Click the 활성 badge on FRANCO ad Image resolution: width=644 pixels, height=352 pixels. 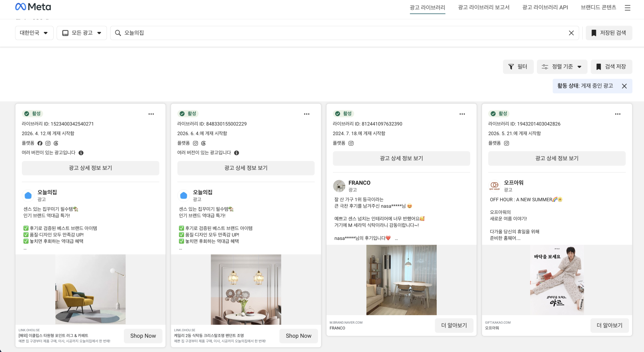344,114
